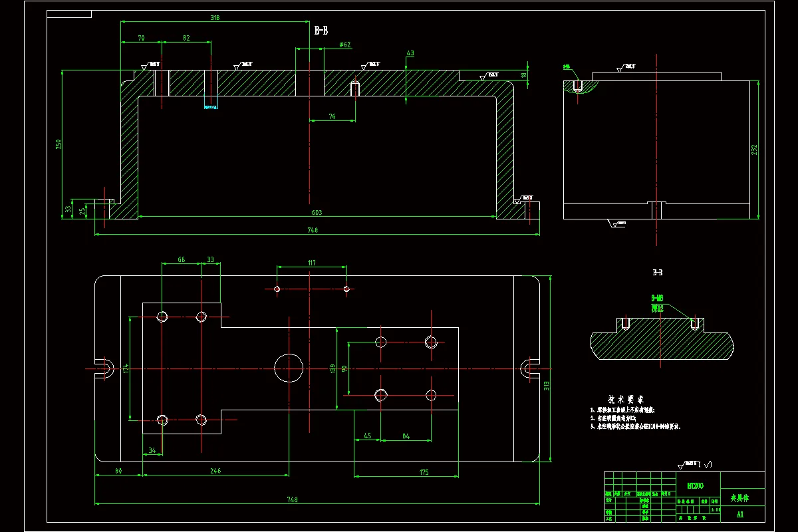
Task: Select the 66 hole spacing dimension
Action: click(x=181, y=259)
